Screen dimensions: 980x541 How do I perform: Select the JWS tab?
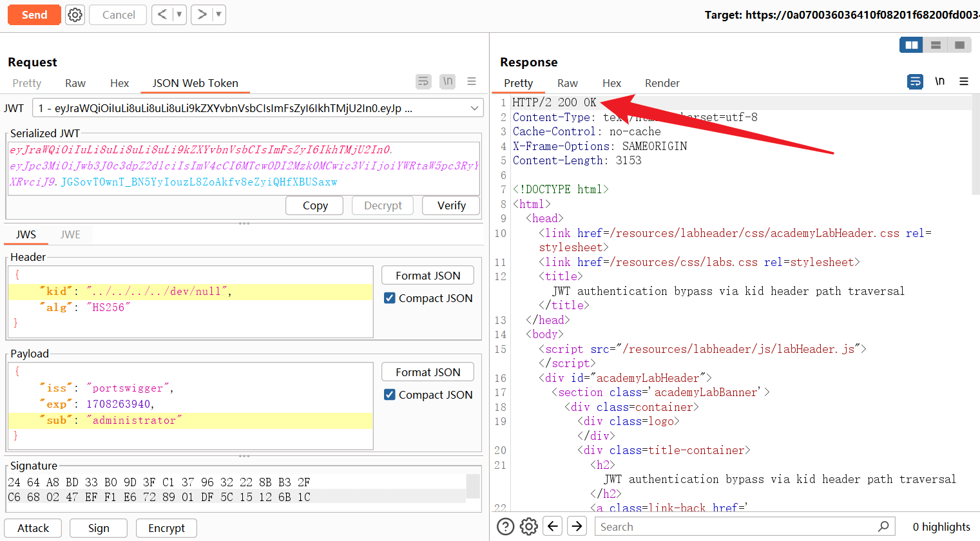pyautogui.click(x=26, y=234)
